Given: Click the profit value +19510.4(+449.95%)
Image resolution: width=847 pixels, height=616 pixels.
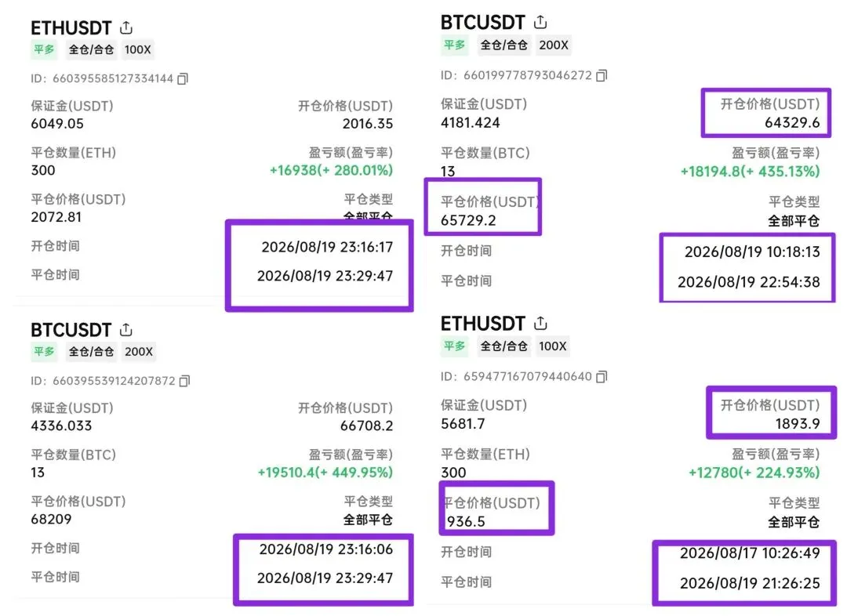Looking at the screenshot, I should 325,473.
